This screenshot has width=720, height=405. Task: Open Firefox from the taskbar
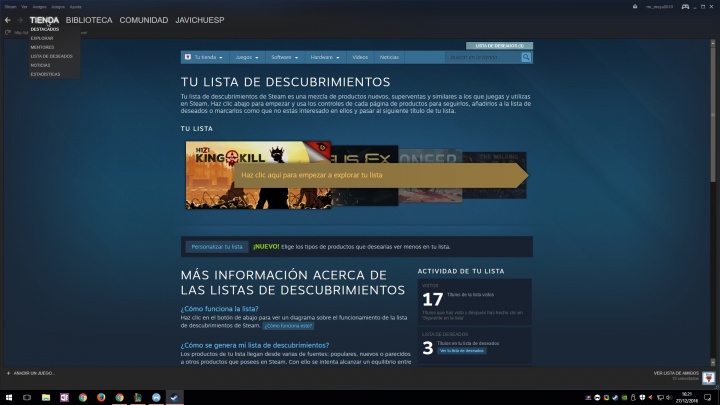click(x=101, y=398)
